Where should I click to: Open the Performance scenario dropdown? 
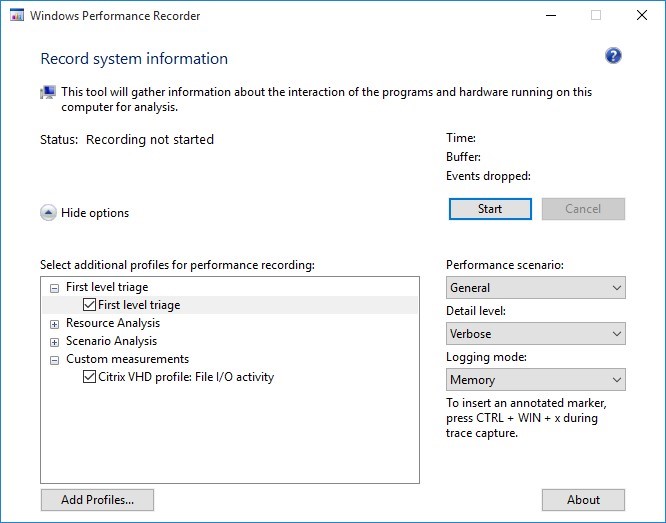535,288
